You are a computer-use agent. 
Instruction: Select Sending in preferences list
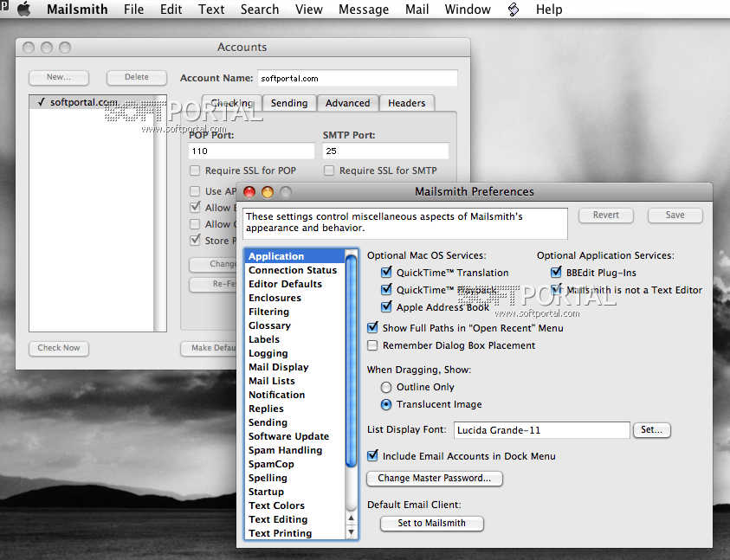pyautogui.click(x=295, y=422)
